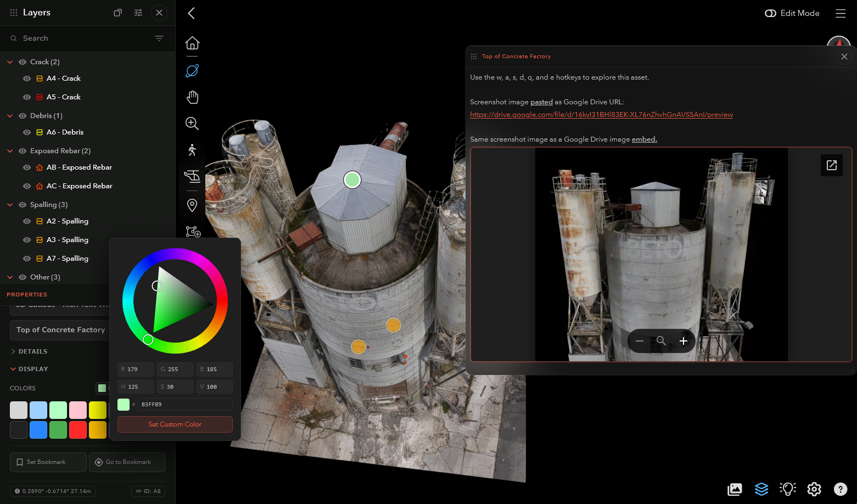The width and height of the screenshot is (857, 504).
Task: Click Set Bookmark button
Action: coord(48,462)
